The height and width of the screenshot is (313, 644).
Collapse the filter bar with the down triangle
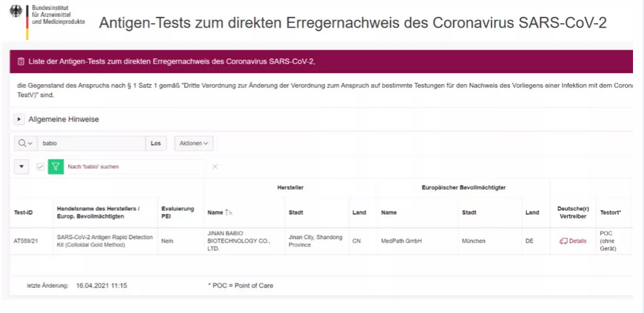pyautogui.click(x=21, y=166)
